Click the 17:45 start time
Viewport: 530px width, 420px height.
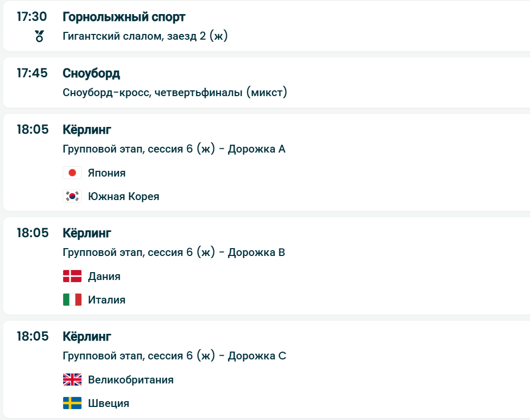click(x=32, y=73)
